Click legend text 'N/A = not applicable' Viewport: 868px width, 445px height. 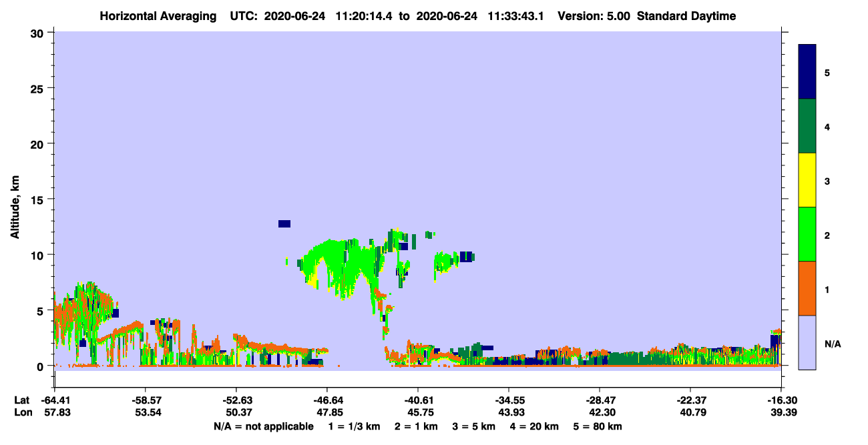263,426
